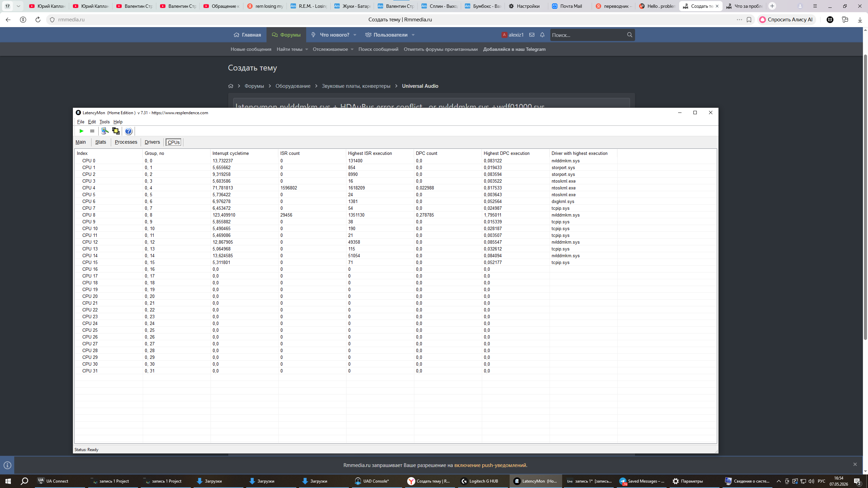The height and width of the screenshot is (488, 868).
Task: Click the Yandex home icon beside reload
Action: [x=23, y=20]
